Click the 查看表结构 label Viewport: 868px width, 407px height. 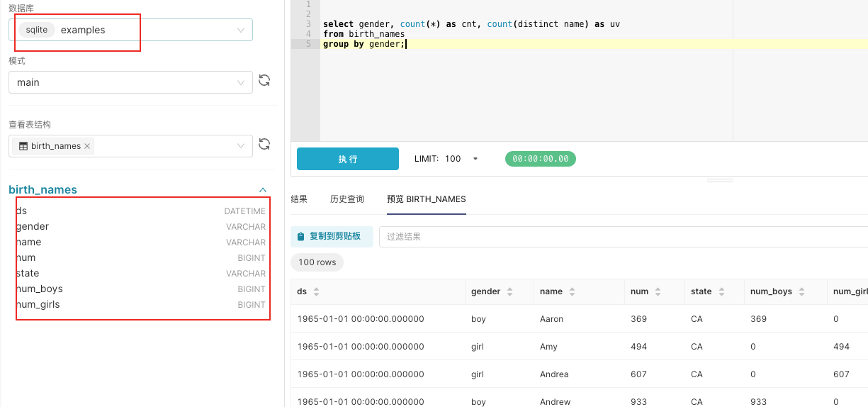point(30,124)
